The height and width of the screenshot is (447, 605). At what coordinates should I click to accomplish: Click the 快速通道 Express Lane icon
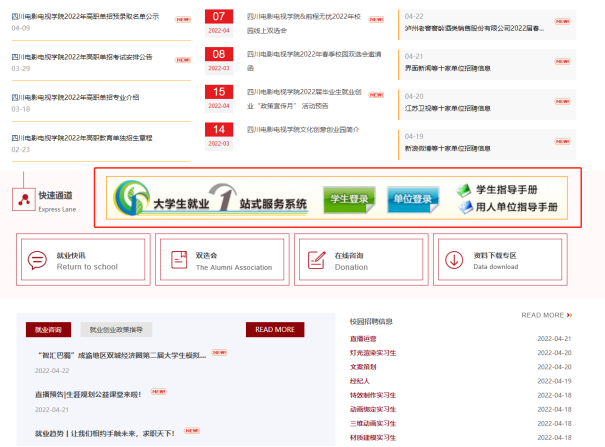click(23, 199)
